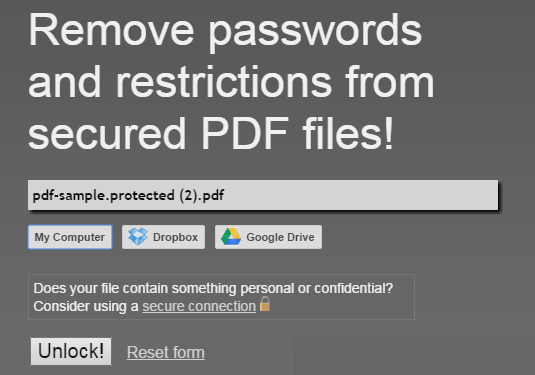
Task: Click the "and restrictions from" heading line
Action: pos(231,82)
